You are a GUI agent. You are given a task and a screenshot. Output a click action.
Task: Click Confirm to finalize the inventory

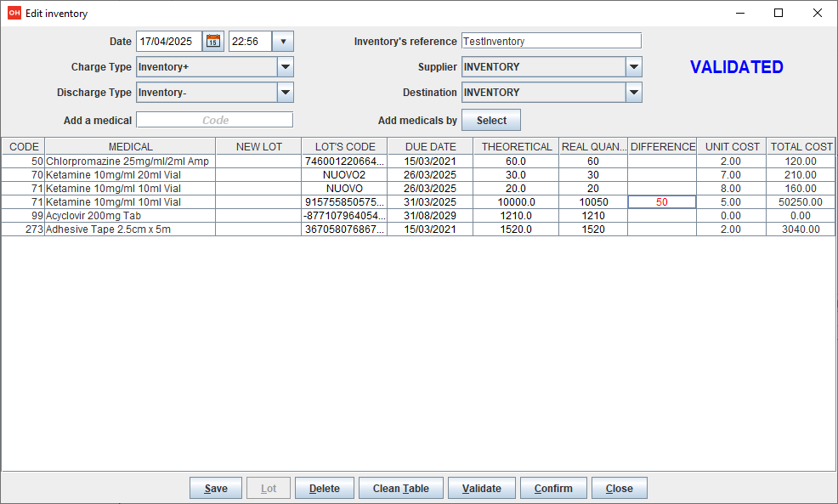552,487
